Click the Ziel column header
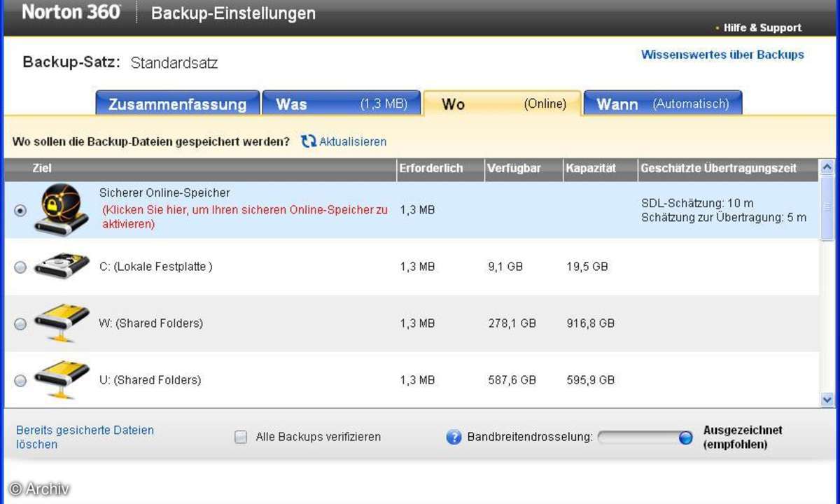The height and width of the screenshot is (504, 840). click(200, 169)
